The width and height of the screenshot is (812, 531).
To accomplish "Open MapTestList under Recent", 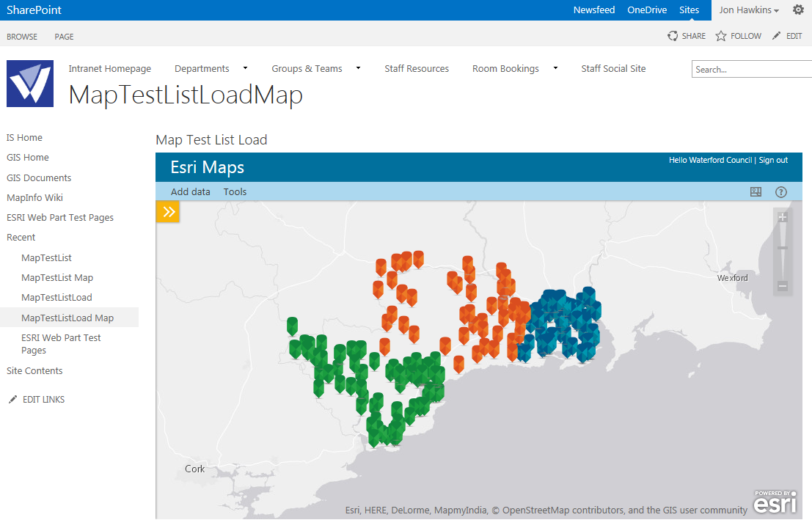I will coord(47,257).
